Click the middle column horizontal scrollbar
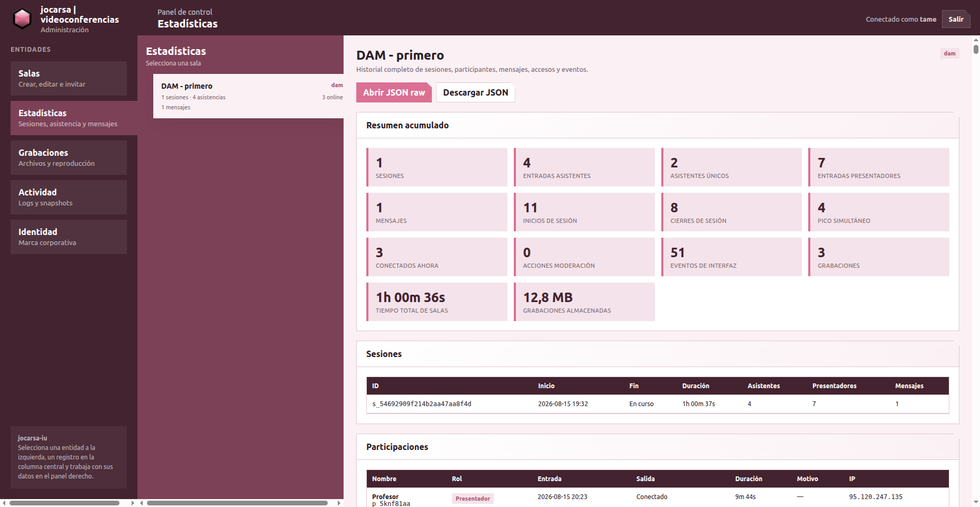The height and width of the screenshot is (507, 980). (x=237, y=503)
